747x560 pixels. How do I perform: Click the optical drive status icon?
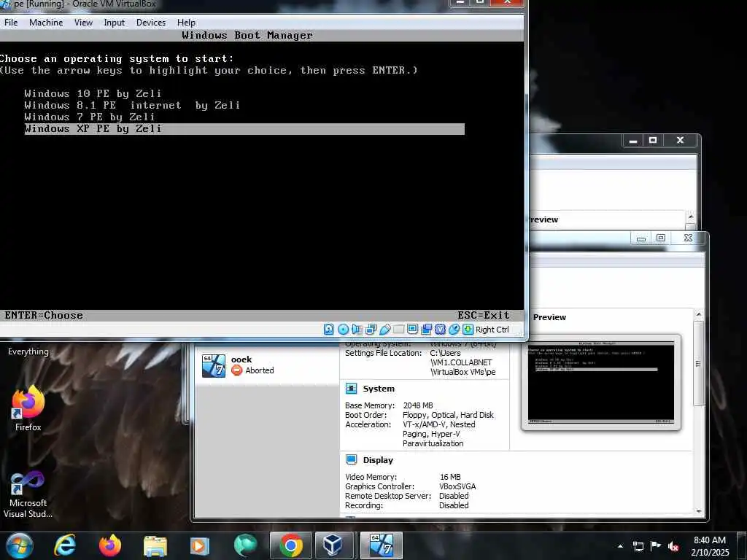[x=343, y=330]
